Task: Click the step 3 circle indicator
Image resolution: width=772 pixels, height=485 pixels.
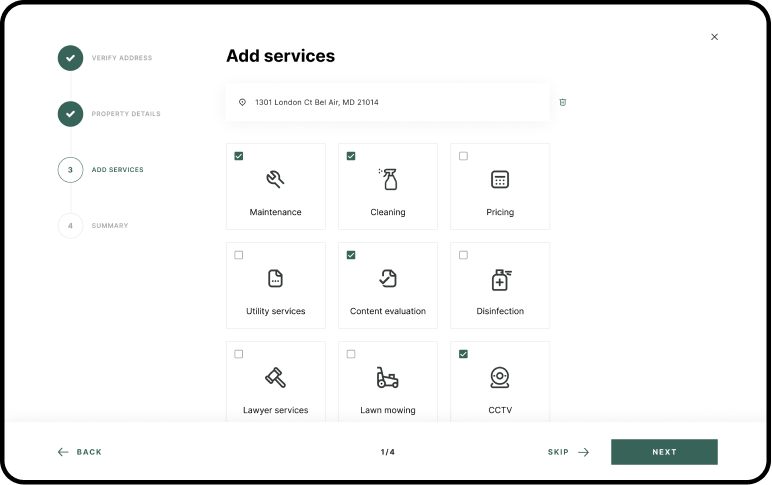Action: point(70,170)
